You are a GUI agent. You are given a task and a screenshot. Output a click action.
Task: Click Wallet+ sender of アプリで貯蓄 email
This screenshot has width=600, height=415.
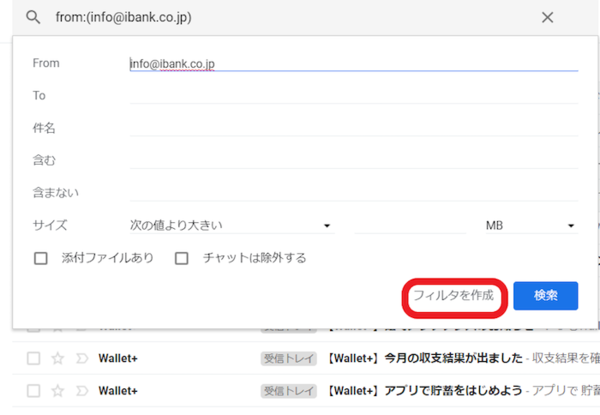118,391
